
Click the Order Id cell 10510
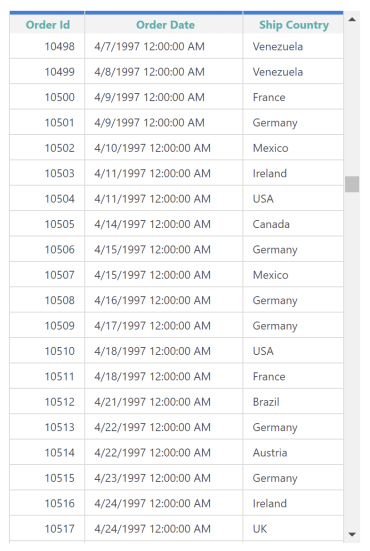click(47, 351)
